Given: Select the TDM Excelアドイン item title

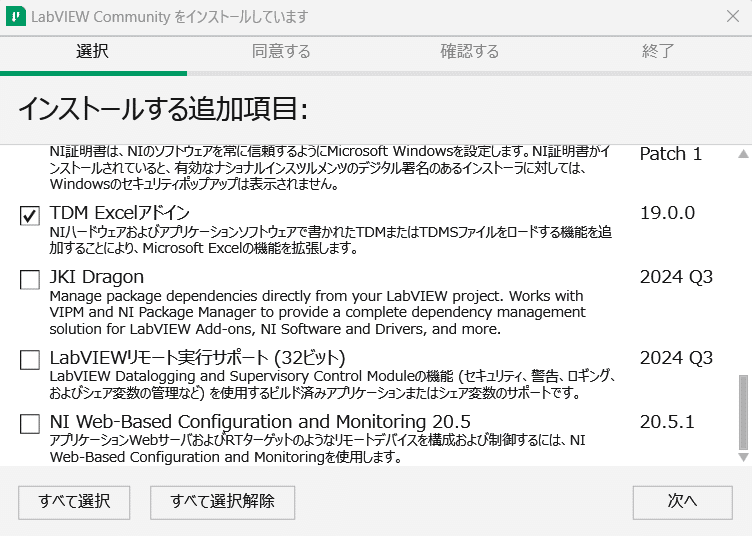Looking at the screenshot, I should (x=120, y=212).
